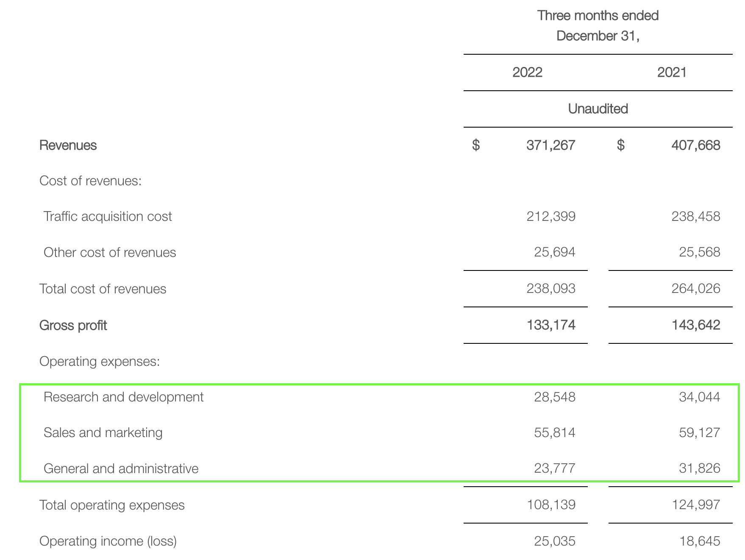Select Research and development value 28,548
Viewport: 745px width, 560px height.
coord(555,397)
